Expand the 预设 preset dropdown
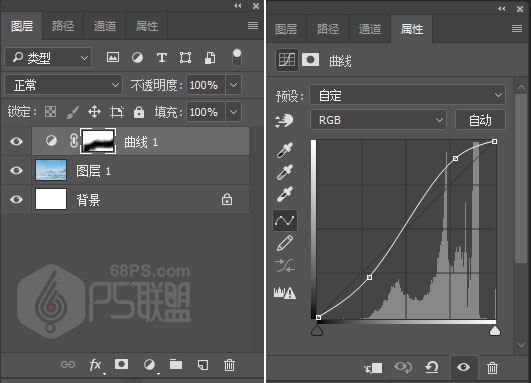 click(x=408, y=95)
